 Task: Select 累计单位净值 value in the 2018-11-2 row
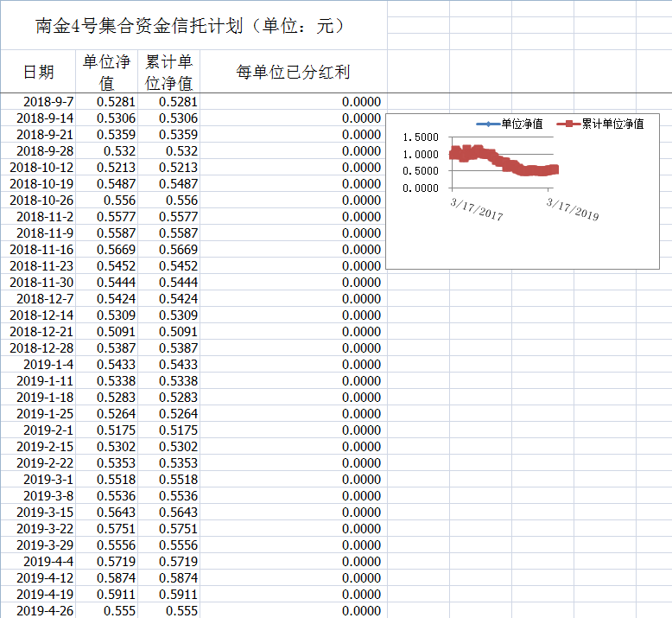coord(168,217)
